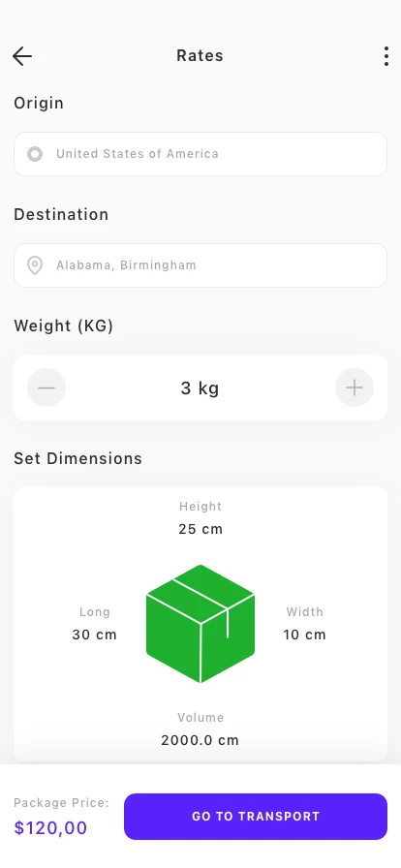Click the Volume 2000.0 cm value
Image resolution: width=401 pixels, height=868 pixels.
click(200, 740)
